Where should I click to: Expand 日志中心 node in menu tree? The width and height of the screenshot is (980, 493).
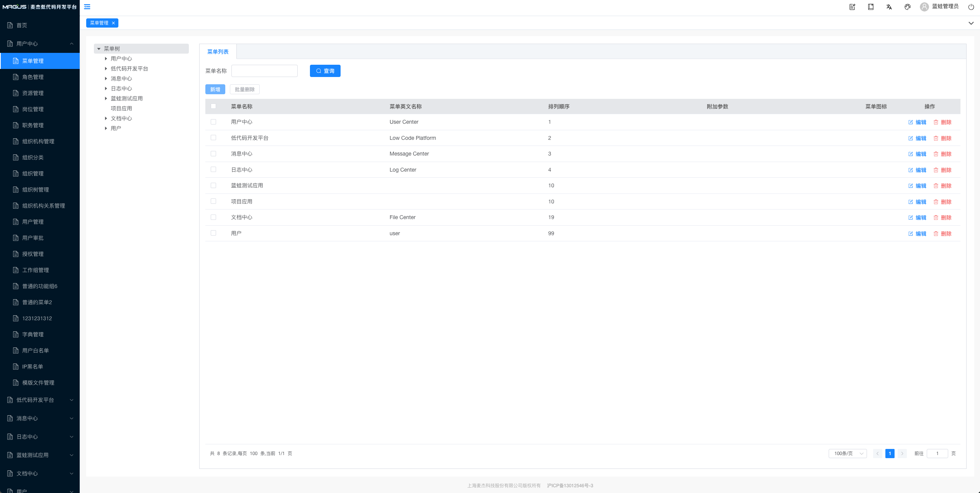click(x=106, y=88)
